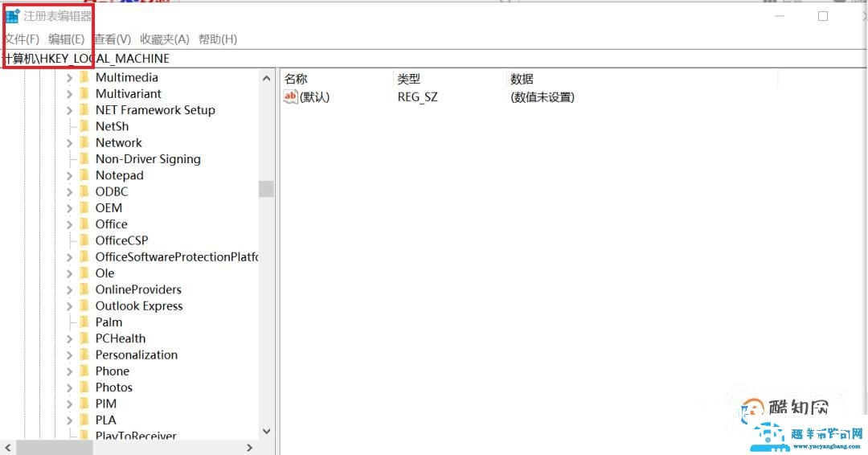Image resolution: width=868 pixels, height=455 pixels.
Task: Click the PIM folder icon
Action: click(84, 404)
